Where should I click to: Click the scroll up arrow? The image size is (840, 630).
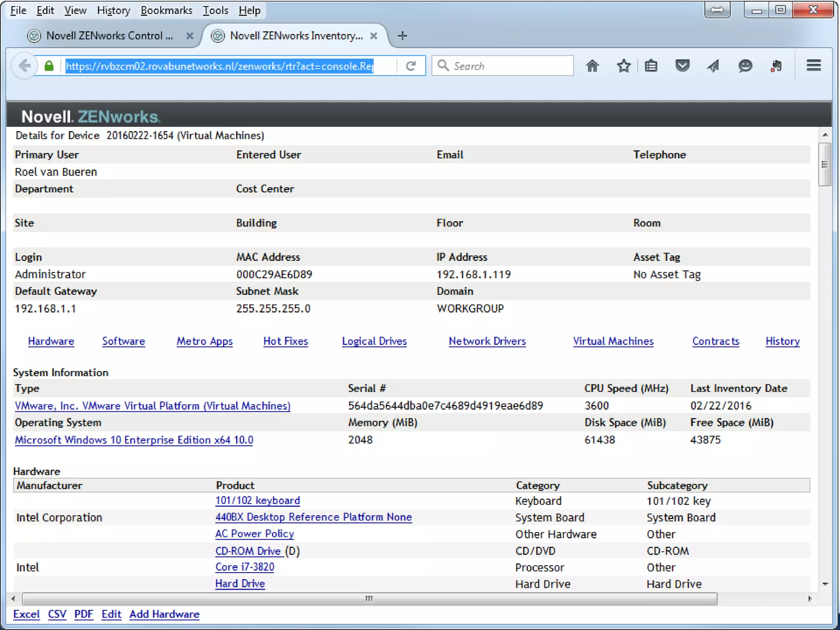click(825, 135)
